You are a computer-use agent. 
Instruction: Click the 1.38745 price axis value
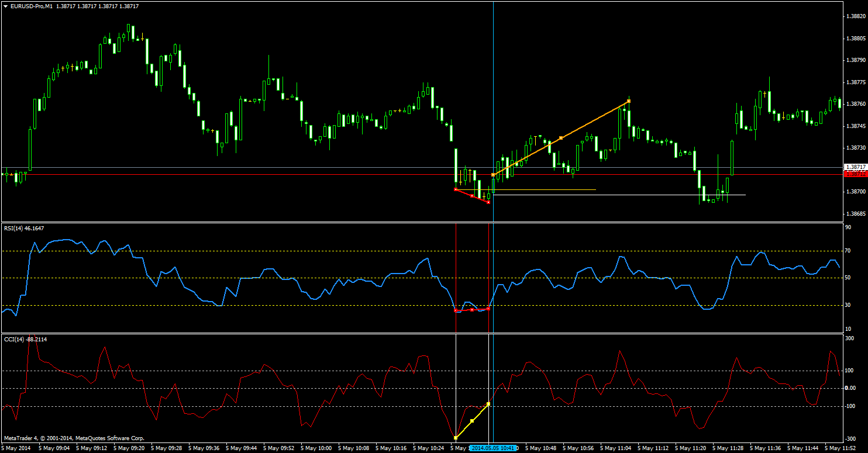(x=856, y=126)
